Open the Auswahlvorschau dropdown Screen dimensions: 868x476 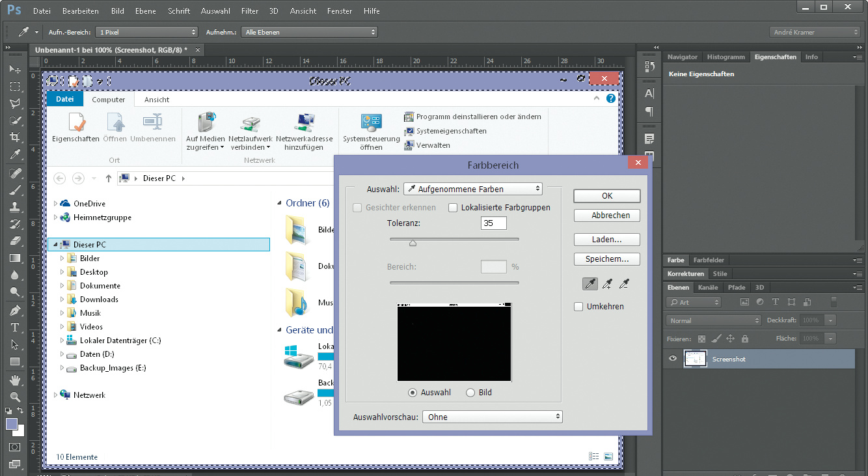[x=492, y=417]
